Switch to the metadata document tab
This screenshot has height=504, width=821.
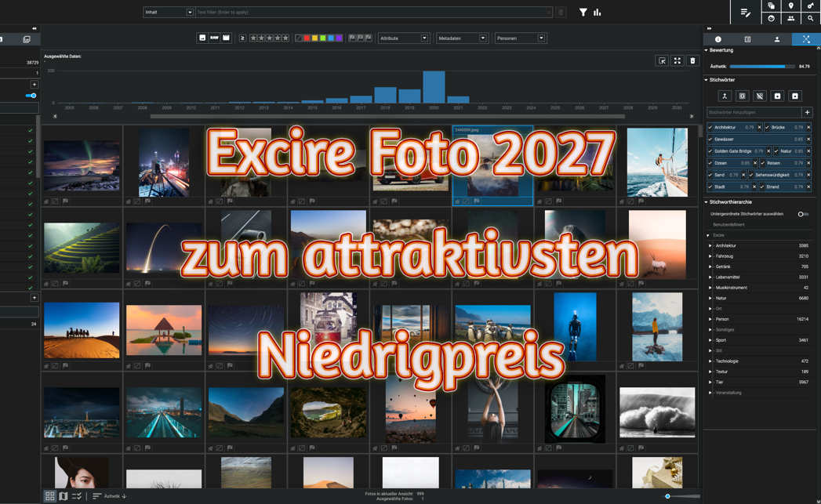click(747, 39)
